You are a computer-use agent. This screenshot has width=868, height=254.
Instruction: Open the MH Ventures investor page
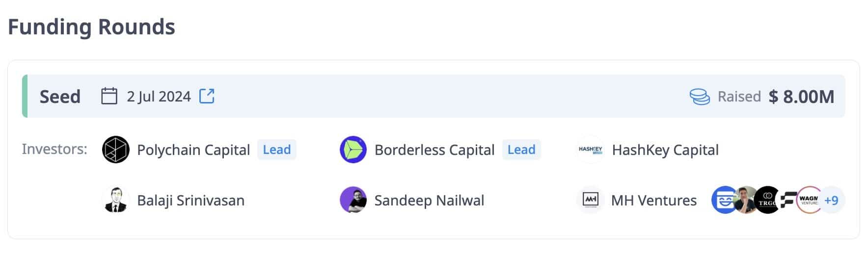click(653, 200)
